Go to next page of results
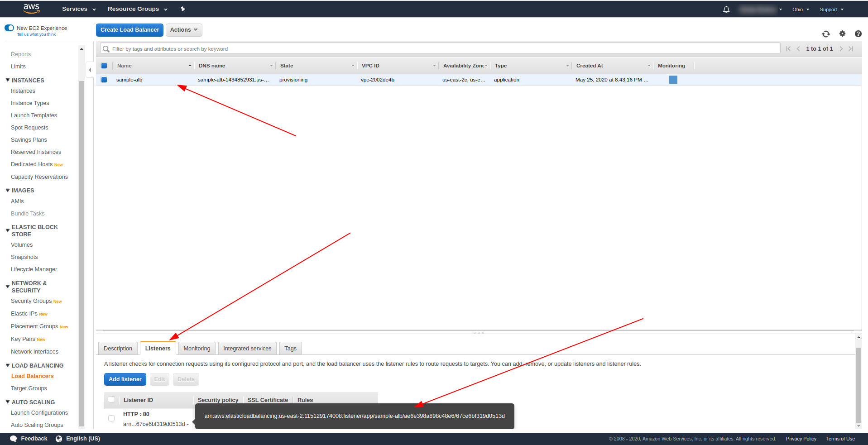868x445 pixels. [x=841, y=49]
